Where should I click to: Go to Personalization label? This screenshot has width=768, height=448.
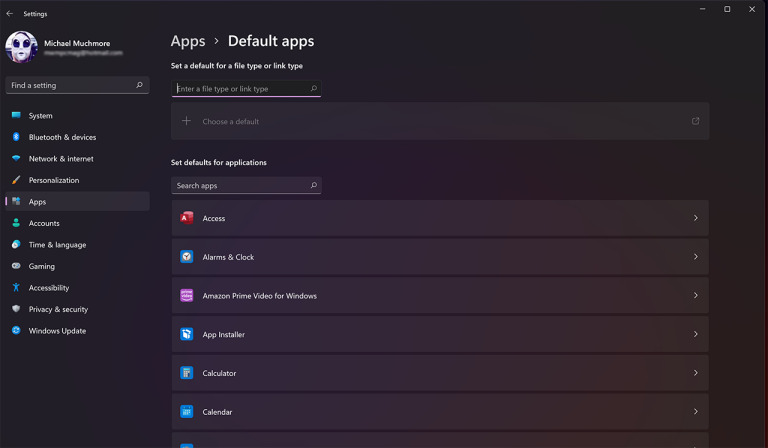[x=54, y=180]
